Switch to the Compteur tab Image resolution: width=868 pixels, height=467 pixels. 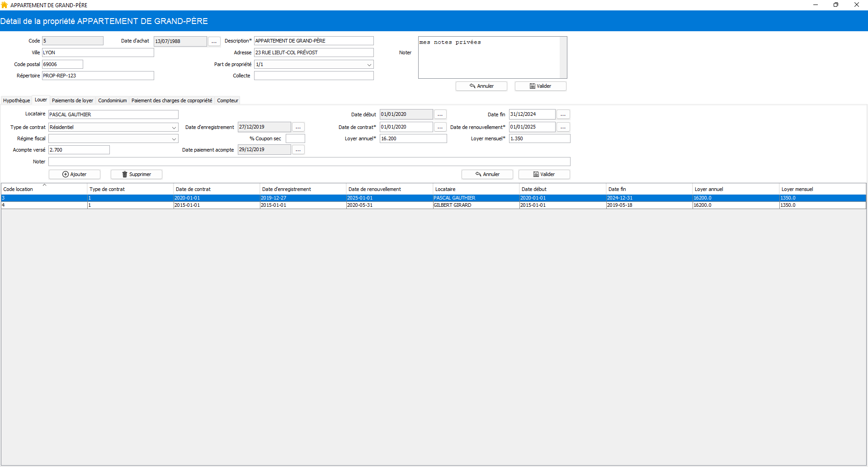click(227, 100)
